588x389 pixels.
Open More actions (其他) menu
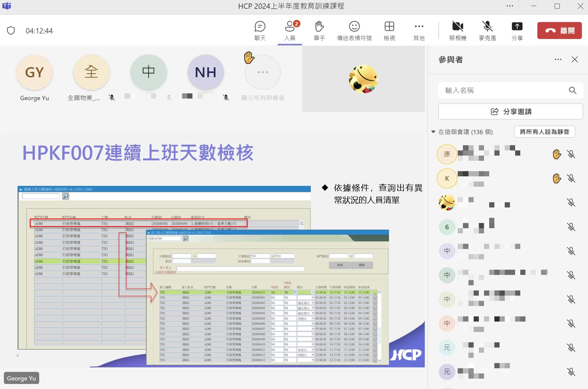[419, 30]
